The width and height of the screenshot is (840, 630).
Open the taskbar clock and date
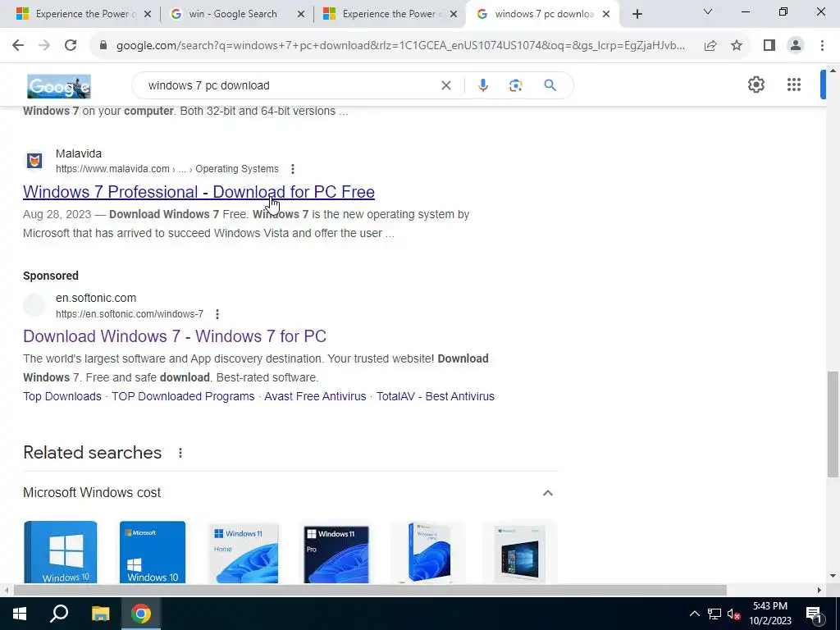point(769,614)
